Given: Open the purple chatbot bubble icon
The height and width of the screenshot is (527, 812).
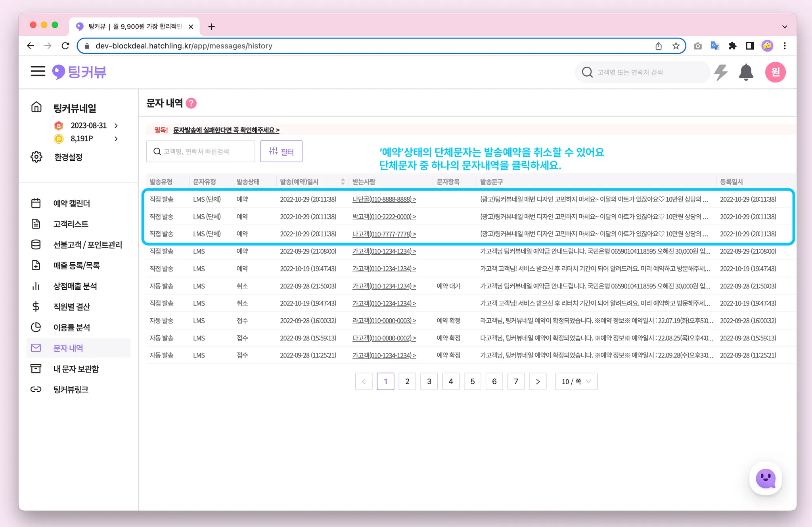Looking at the screenshot, I should coord(765,479).
